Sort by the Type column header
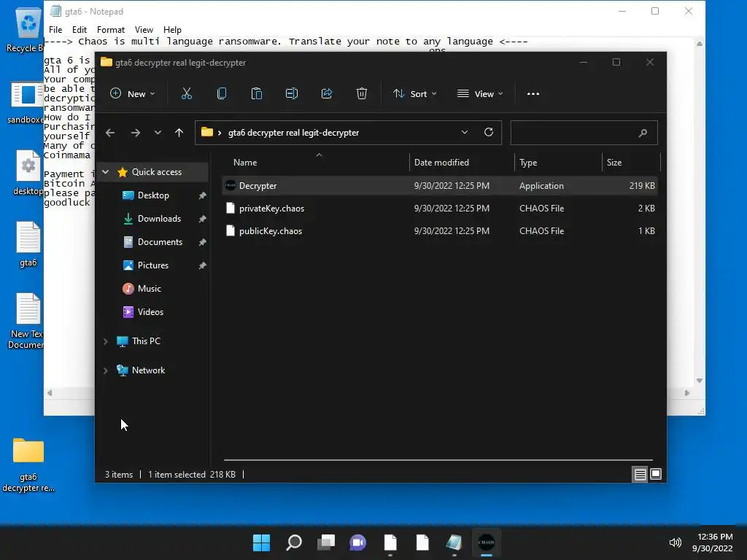 (558, 163)
